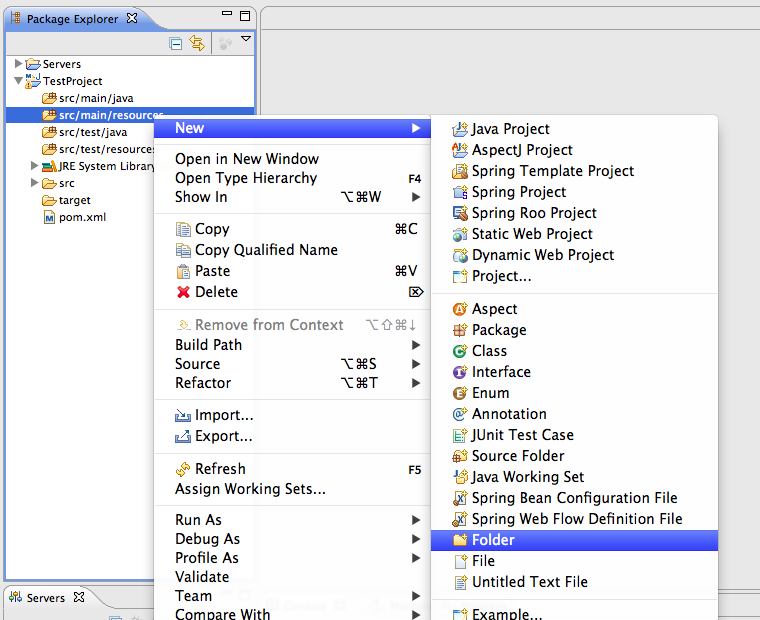This screenshot has width=760, height=620.
Task: Click the Spring Project icon
Action: coord(460,192)
